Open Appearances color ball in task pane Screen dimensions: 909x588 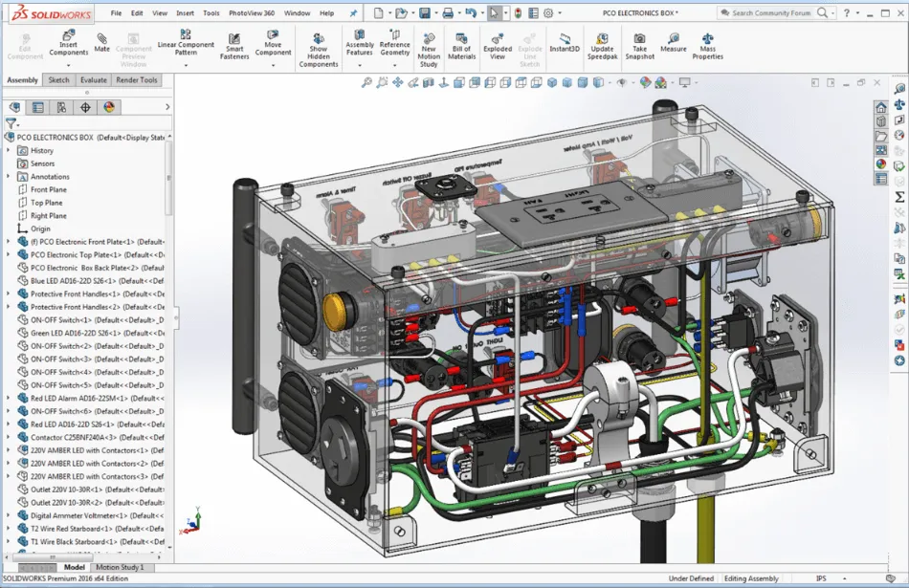click(881, 164)
